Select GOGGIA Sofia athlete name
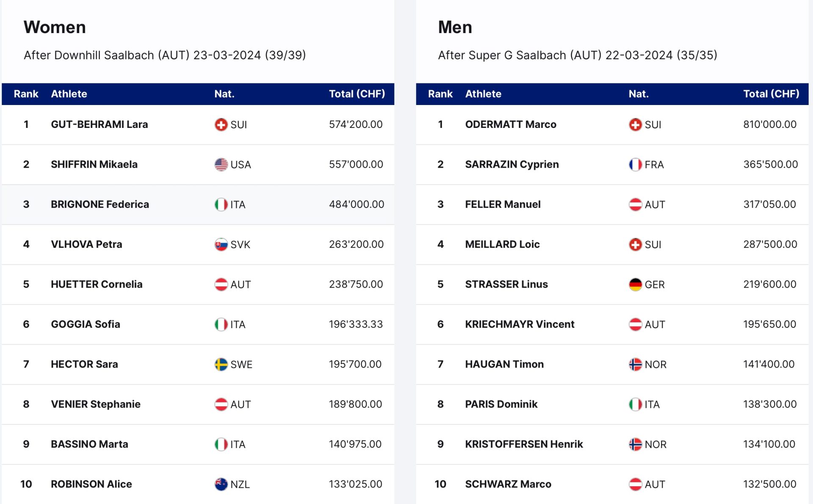813x504 pixels. click(x=86, y=324)
